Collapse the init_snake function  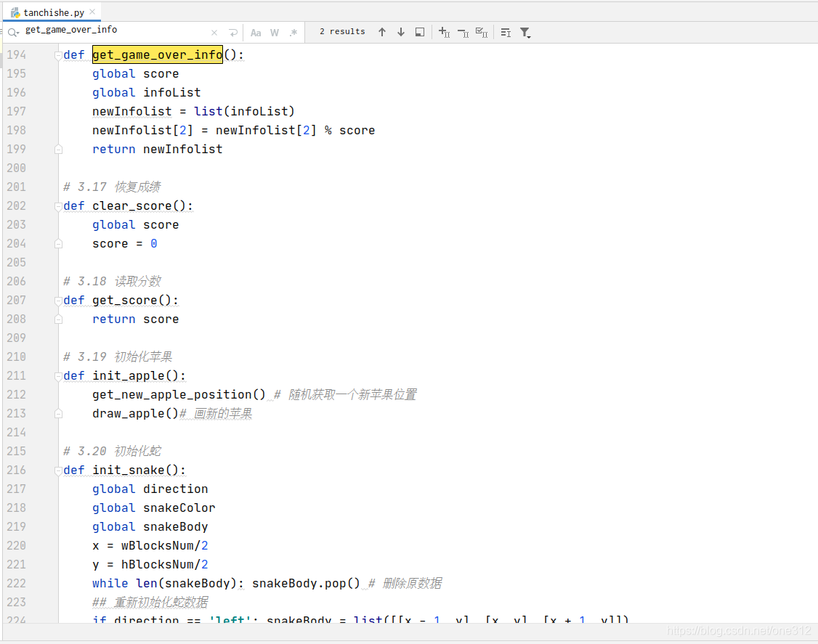(x=58, y=470)
